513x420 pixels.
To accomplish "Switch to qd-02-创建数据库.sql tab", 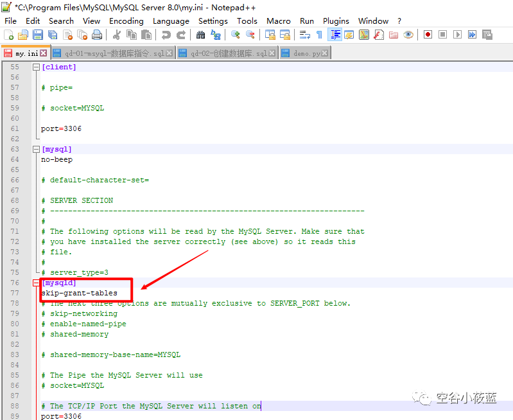I will pos(228,53).
